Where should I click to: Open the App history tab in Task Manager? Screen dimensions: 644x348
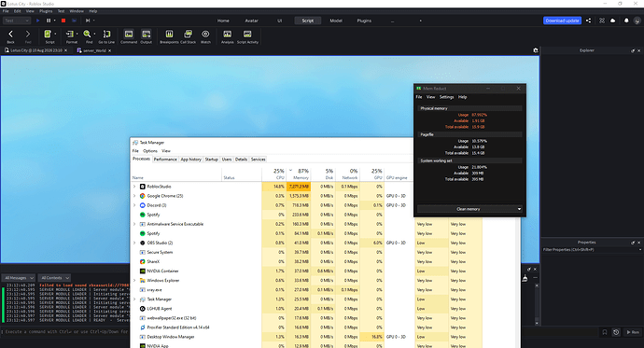pos(191,160)
